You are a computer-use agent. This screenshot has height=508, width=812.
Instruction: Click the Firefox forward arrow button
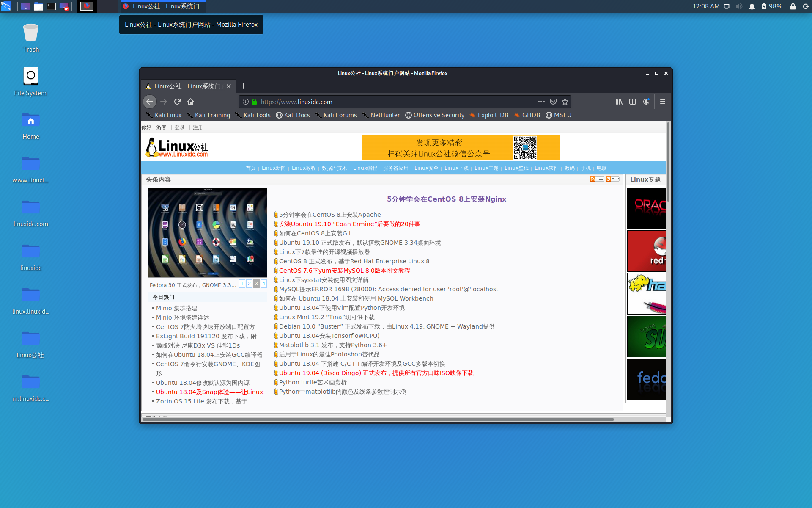tap(164, 102)
